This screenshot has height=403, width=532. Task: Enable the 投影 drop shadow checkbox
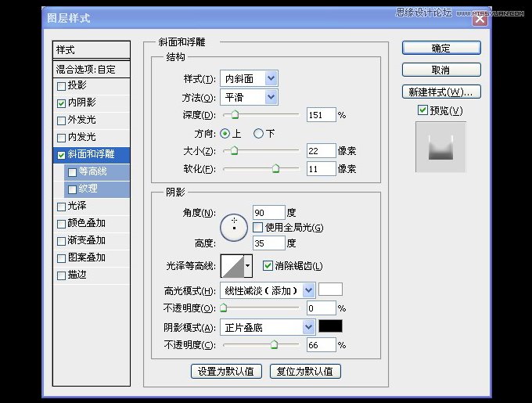(61, 86)
